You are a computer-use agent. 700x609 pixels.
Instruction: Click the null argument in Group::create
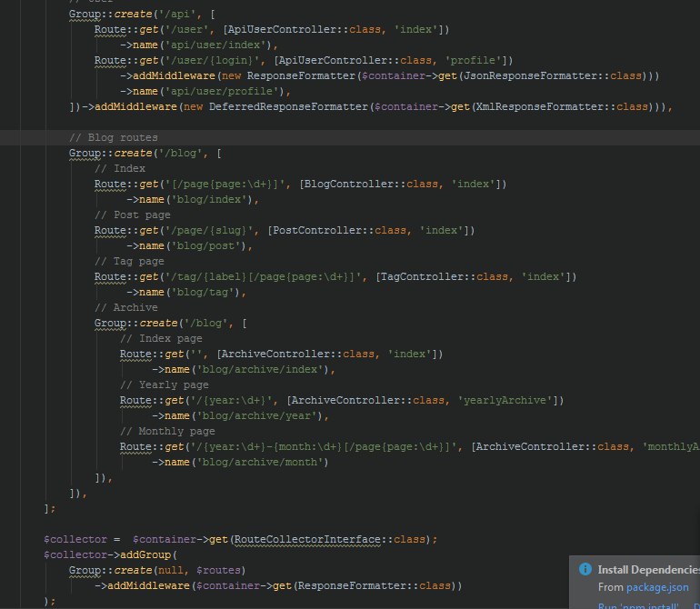pos(171,571)
